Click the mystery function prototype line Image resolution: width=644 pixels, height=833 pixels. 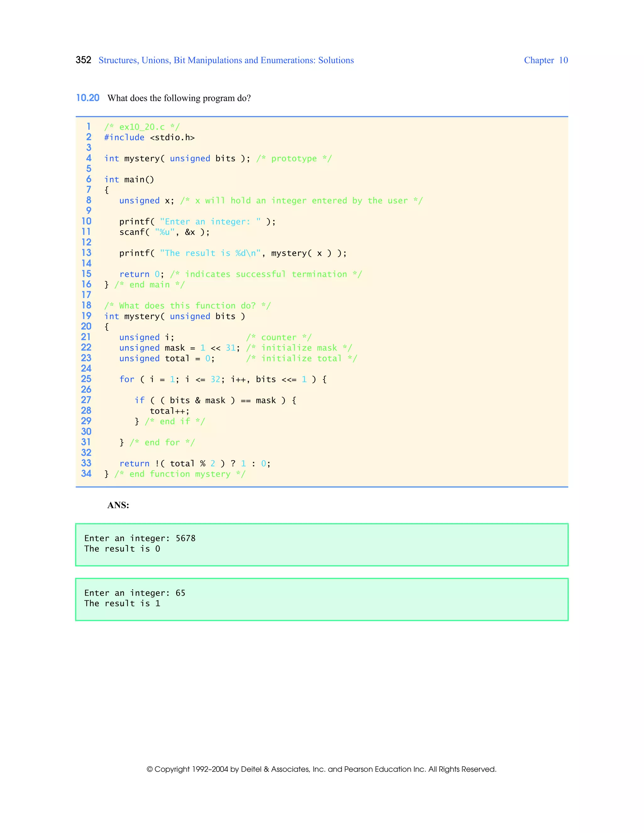click(x=218, y=159)
